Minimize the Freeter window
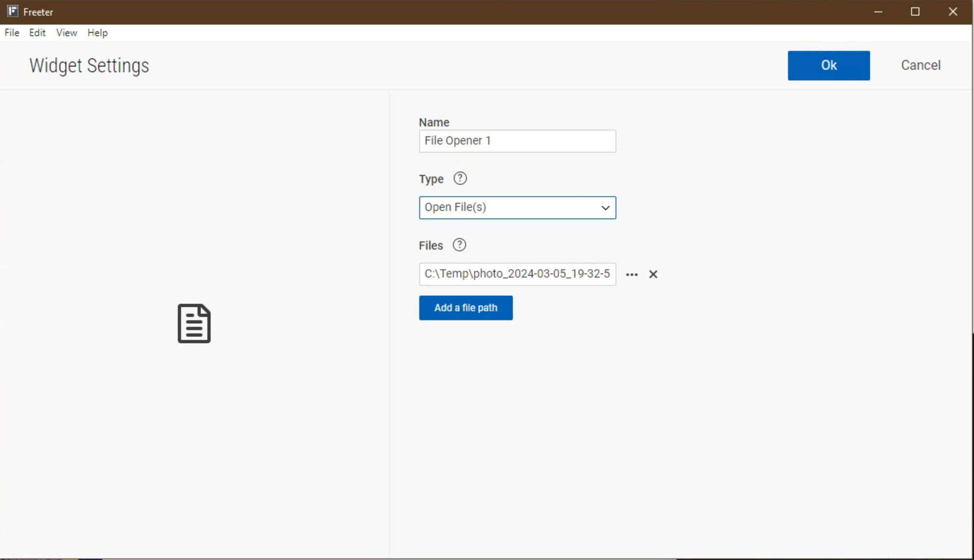The image size is (974, 560). [878, 12]
